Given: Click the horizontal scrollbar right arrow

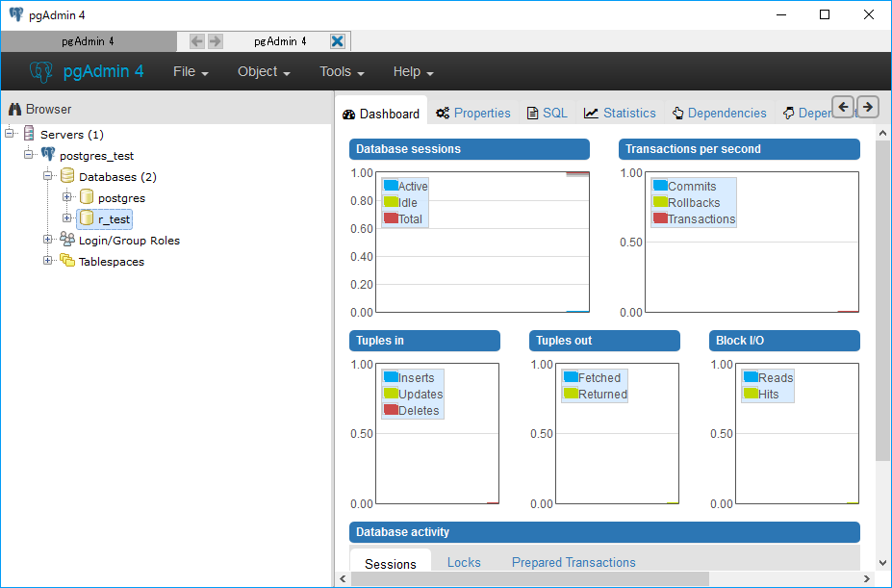Looking at the screenshot, I should point(868,579).
